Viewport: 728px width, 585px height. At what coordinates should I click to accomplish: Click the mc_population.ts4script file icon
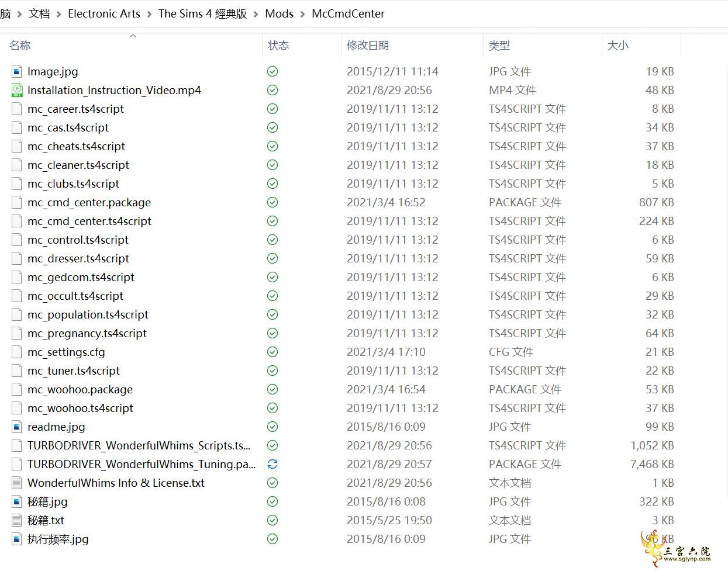16,314
